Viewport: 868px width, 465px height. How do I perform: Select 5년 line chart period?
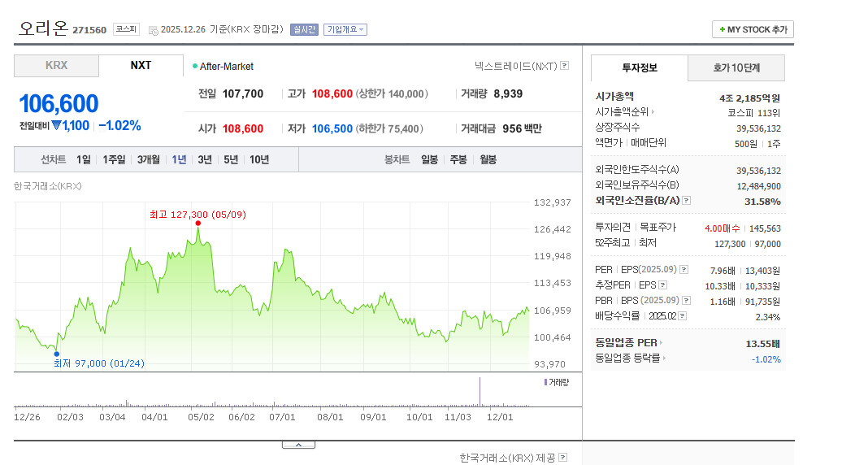[x=231, y=159]
